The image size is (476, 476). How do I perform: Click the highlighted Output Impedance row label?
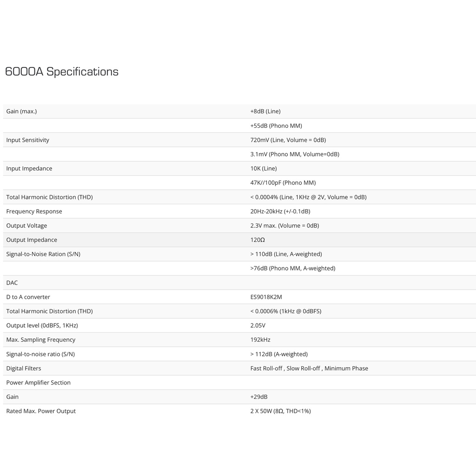pyautogui.click(x=32, y=240)
